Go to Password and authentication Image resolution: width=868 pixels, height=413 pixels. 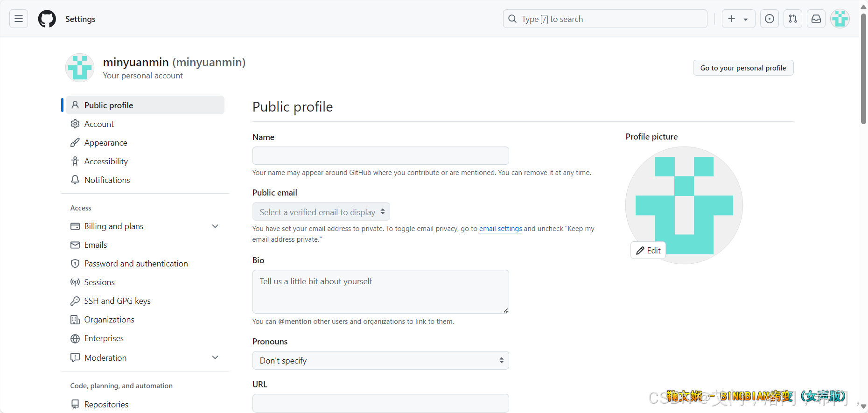(136, 264)
